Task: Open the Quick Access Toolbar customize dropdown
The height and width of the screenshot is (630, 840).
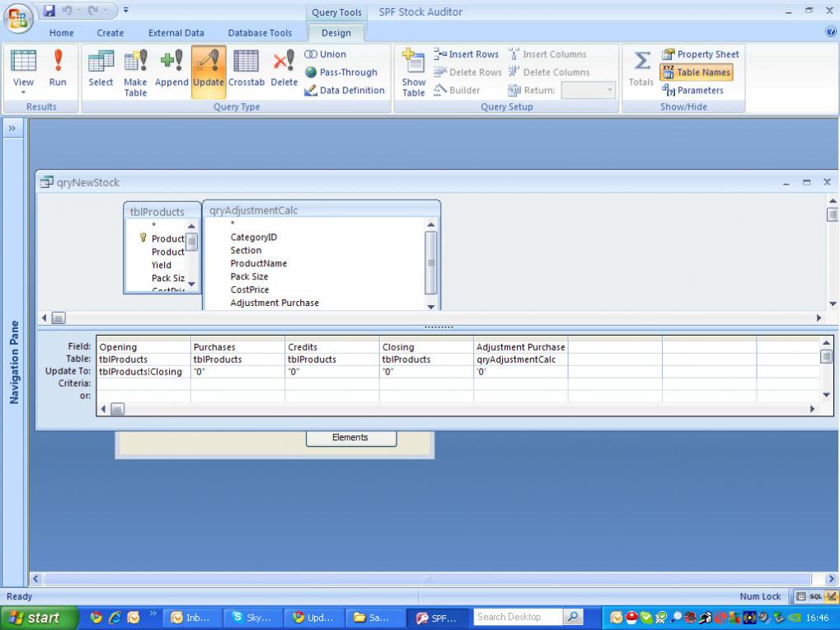Action: 126,12
